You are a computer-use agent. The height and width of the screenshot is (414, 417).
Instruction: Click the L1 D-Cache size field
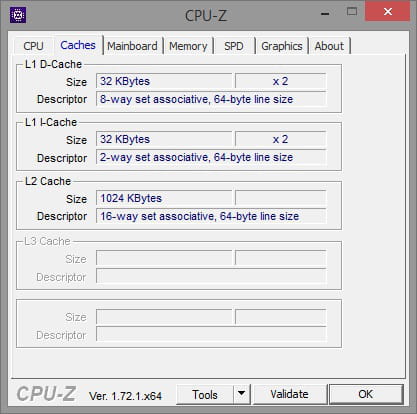pyautogui.click(x=164, y=81)
